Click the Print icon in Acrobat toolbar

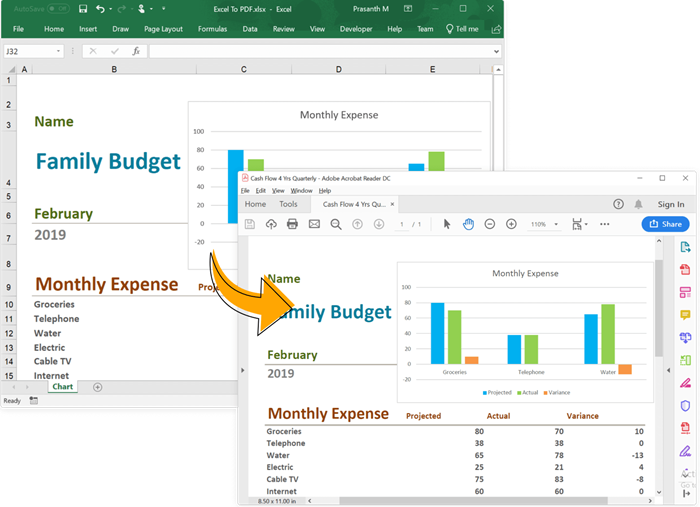292,224
